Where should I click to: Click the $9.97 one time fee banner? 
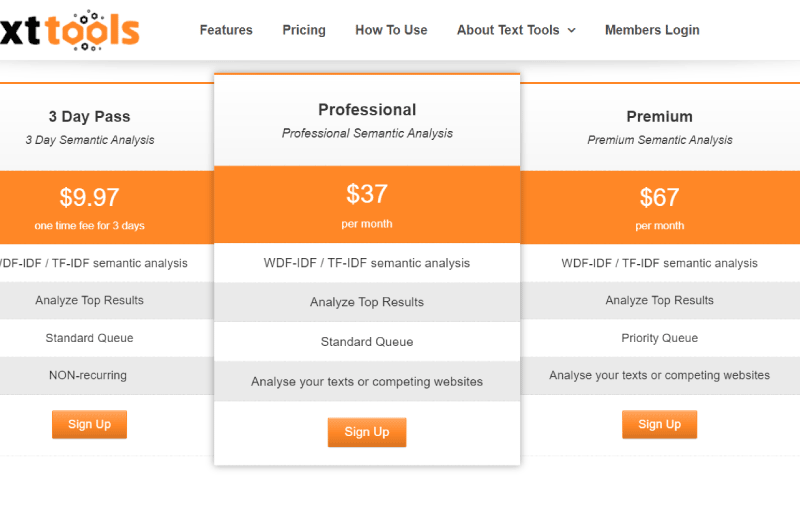coord(107,208)
